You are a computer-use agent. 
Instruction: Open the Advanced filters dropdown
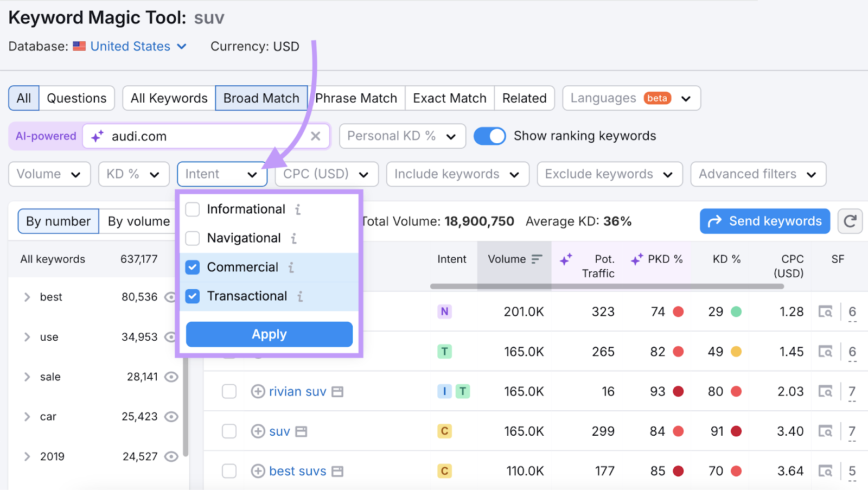point(757,174)
